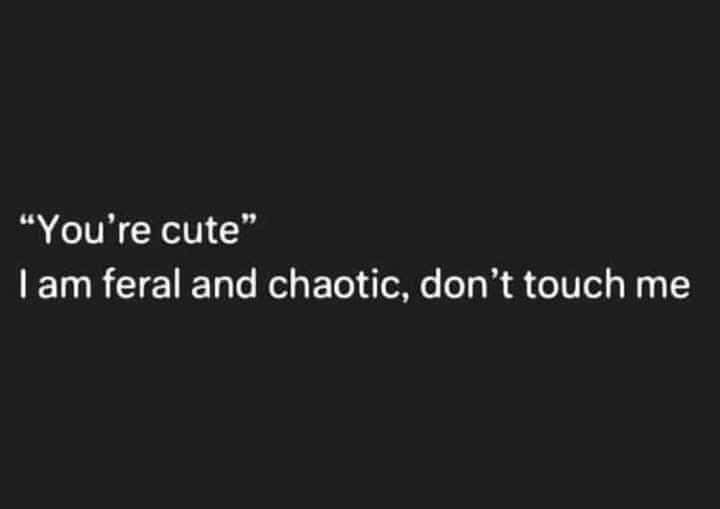
Task: Click the empty dark area above the text
Action: 360,101
